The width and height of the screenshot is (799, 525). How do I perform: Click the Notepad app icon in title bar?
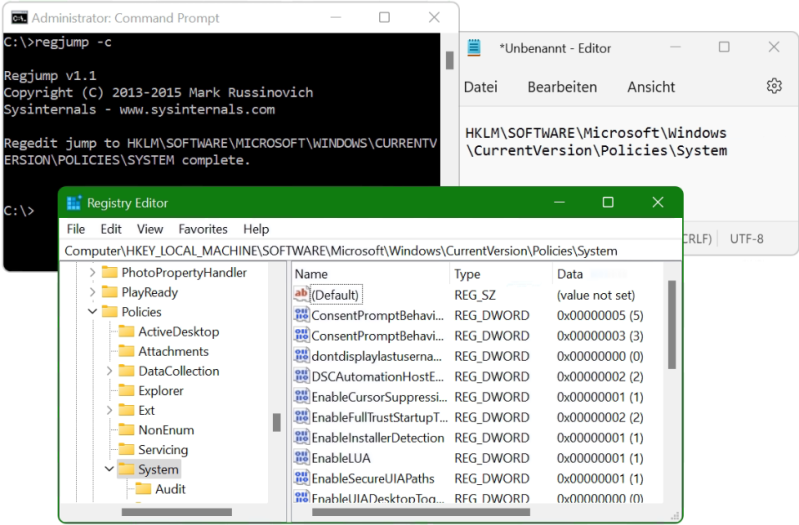point(474,48)
